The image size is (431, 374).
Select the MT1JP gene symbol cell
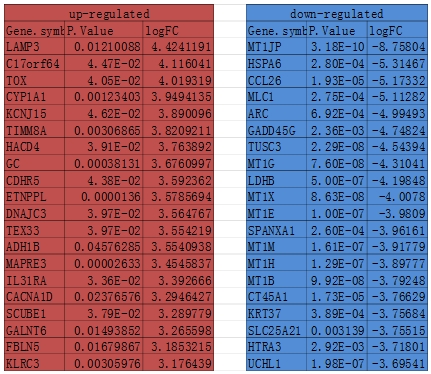[x=276, y=47]
